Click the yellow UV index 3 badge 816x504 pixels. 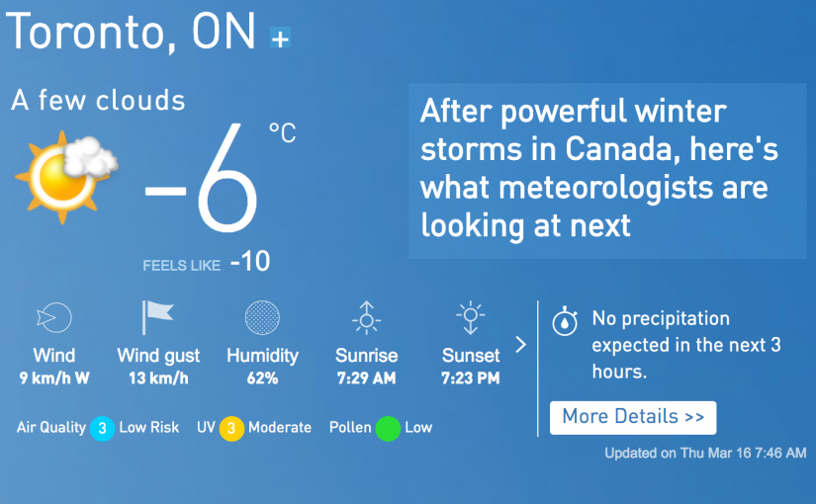[231, 428]
